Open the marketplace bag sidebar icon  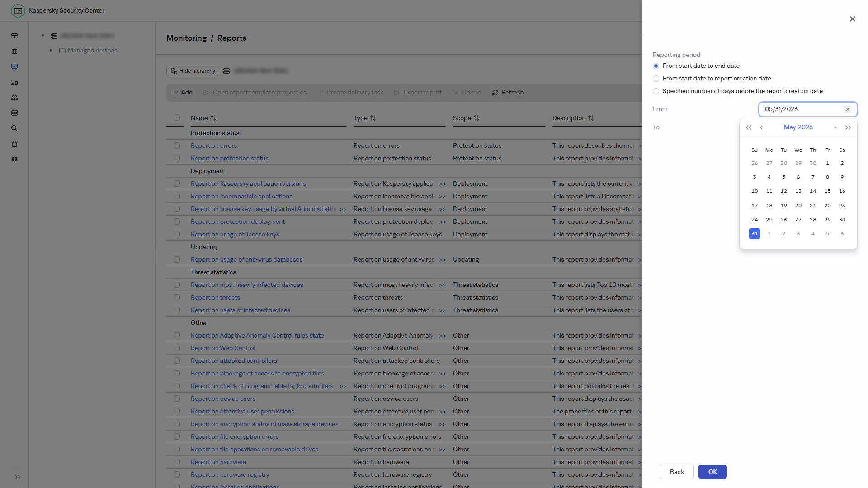click(14, 144)
